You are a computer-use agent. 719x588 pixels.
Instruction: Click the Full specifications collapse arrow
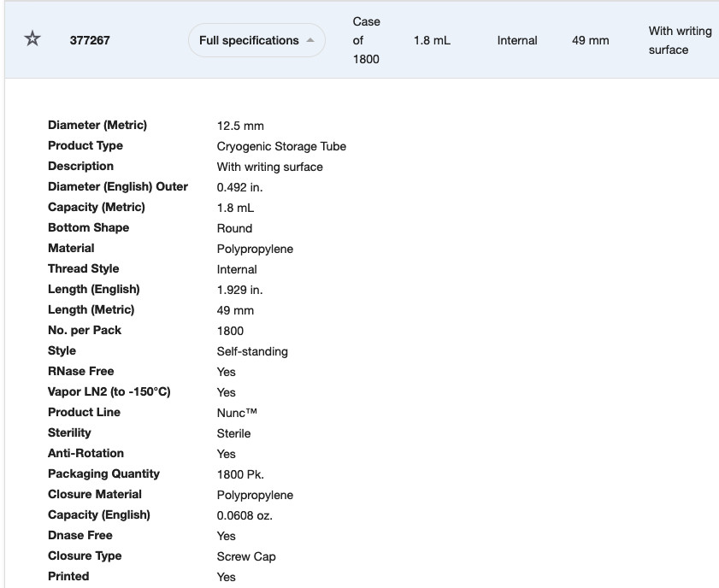[310, 40]
